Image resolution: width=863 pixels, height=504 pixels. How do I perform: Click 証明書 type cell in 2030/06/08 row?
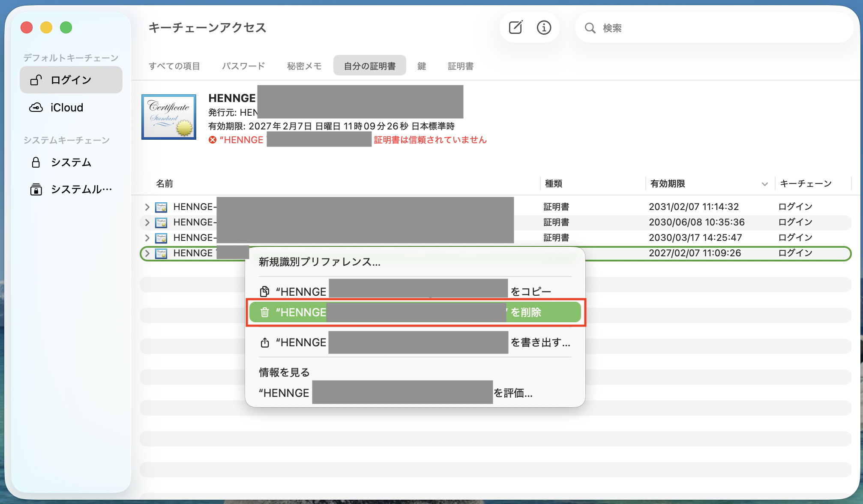[556, 222]
